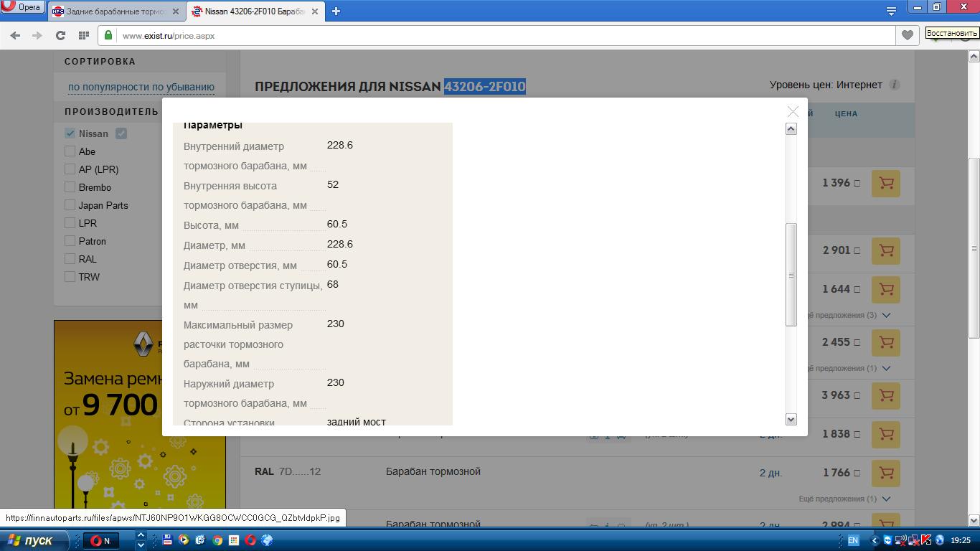The height and width of the screenshot is (551, 980).
Task: Bookmark page with heart icon
Action: click(x=908, y=35)
